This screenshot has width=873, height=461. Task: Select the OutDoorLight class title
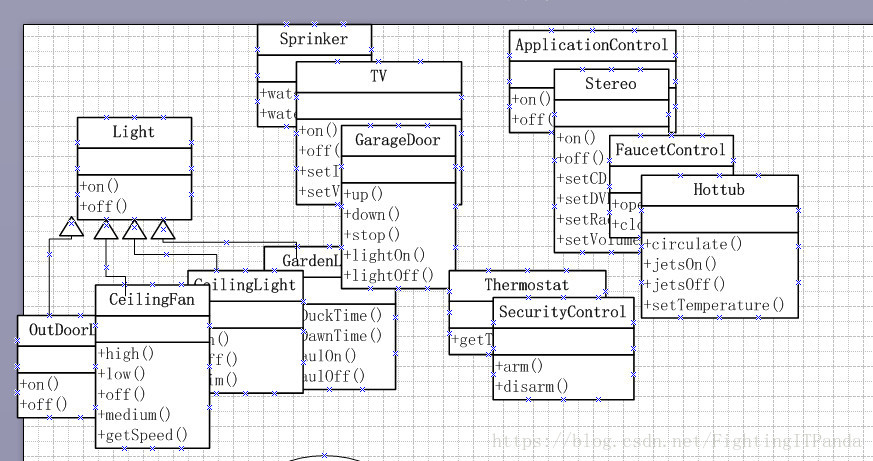click(x=61, y=330)
